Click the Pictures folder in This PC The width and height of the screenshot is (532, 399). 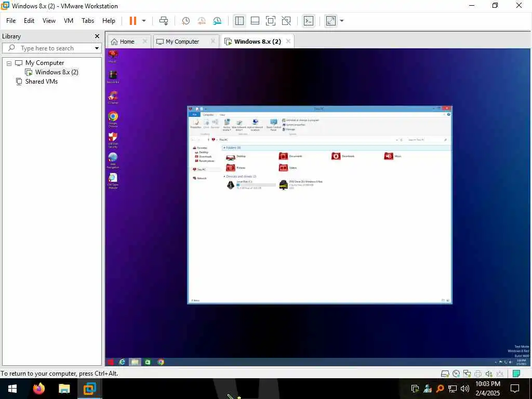tap(235, 168)
